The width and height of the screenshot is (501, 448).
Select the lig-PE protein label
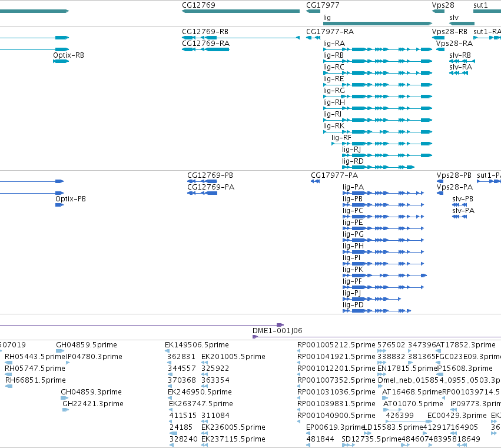pos(353,223)
